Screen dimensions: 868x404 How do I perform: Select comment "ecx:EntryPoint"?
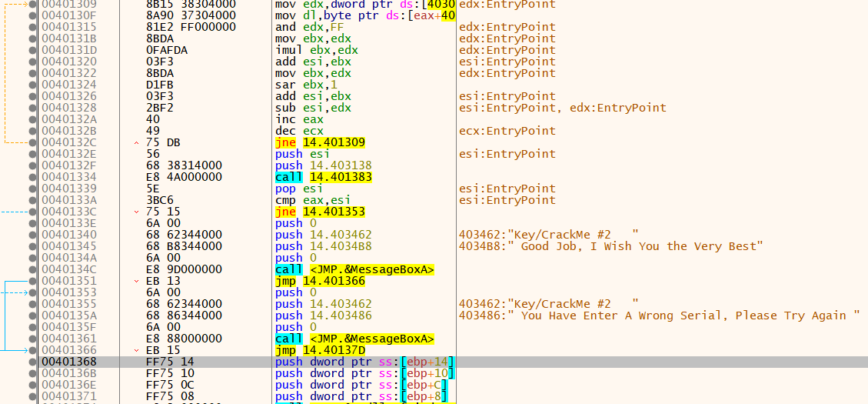click(x=507, y=131)
